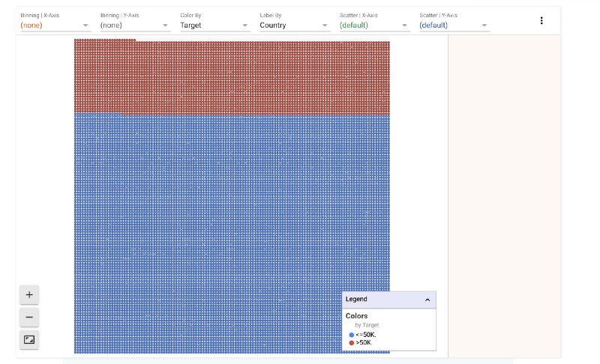
Task: Open the Color By Target dropdown
Action: (215, 25)
